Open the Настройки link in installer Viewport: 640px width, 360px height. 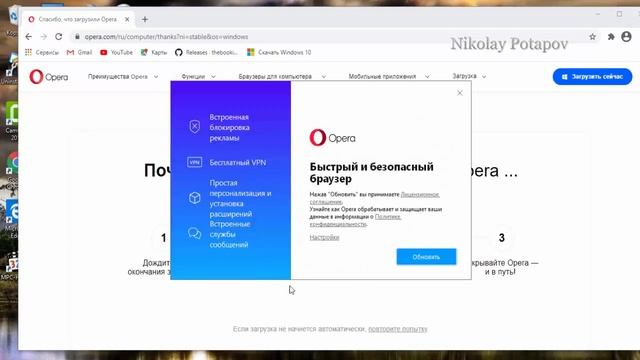324,237
